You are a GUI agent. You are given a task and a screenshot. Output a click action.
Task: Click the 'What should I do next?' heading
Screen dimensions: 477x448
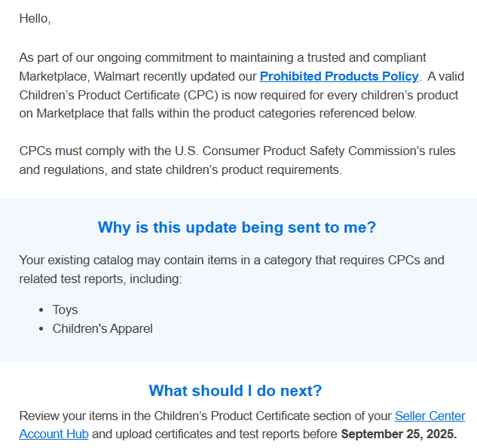coord(235,391)
